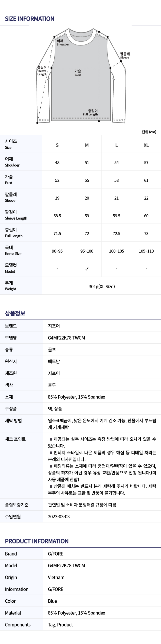Click the Blue color value
This screenshot has height=644, width=161.
point(52,601)
